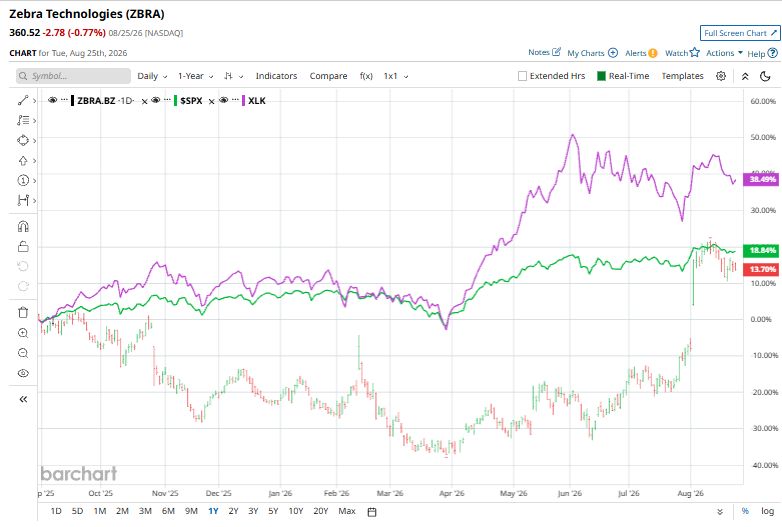Delete drawings with trash icon

pyautogui.click(x=23, y=313)
